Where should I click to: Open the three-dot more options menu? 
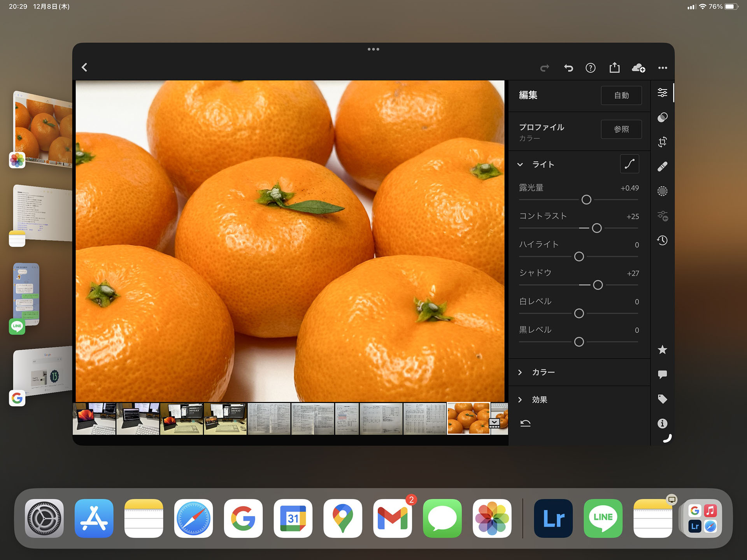click(663, 68)
